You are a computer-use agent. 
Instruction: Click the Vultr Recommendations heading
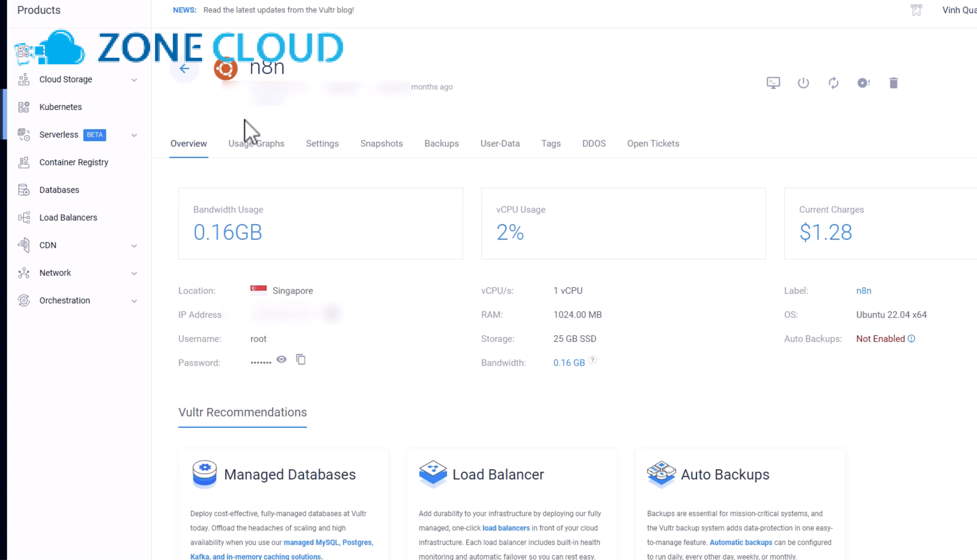pyautogui.click(x=242, y=412)
